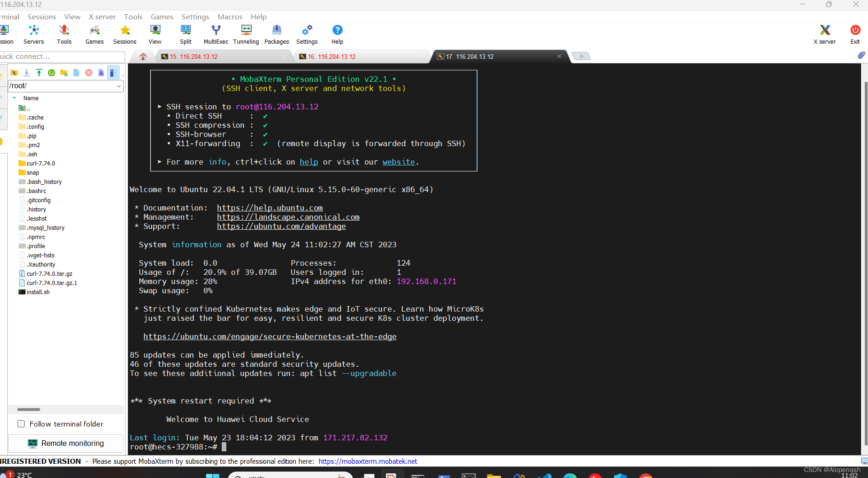Screen dimensions: 868x478
Task: Select the .cache folder
Action: (31, 117)
